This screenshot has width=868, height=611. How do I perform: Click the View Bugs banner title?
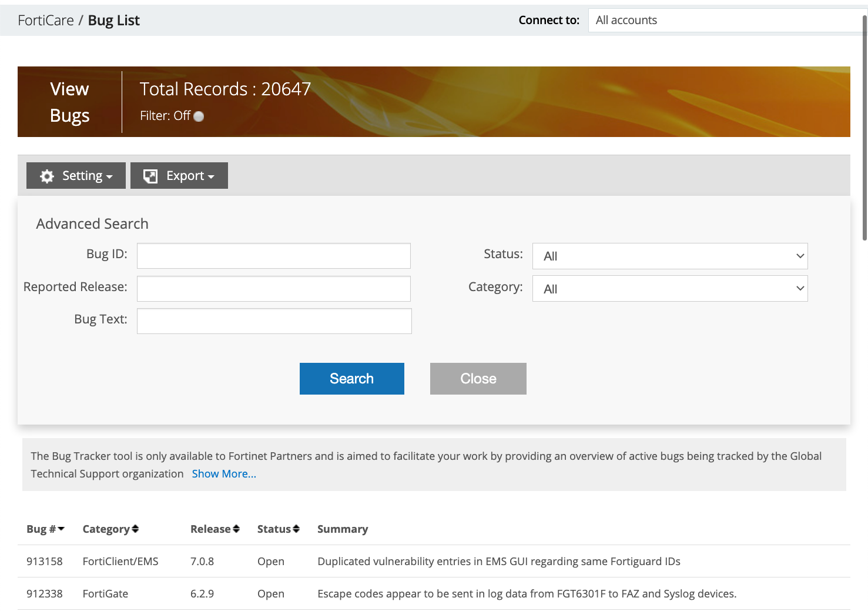pyautogui.click(x=70, y=102)
